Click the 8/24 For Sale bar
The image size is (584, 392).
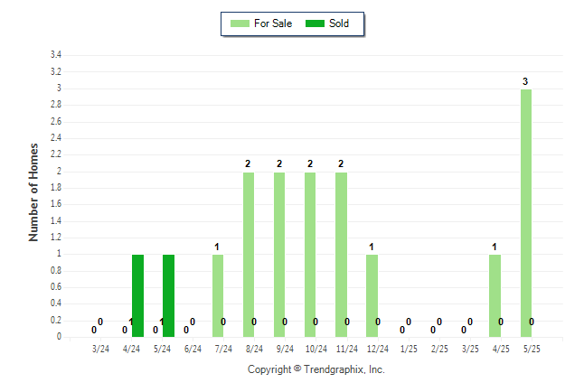pyautogui.click(x=249, y=255)
